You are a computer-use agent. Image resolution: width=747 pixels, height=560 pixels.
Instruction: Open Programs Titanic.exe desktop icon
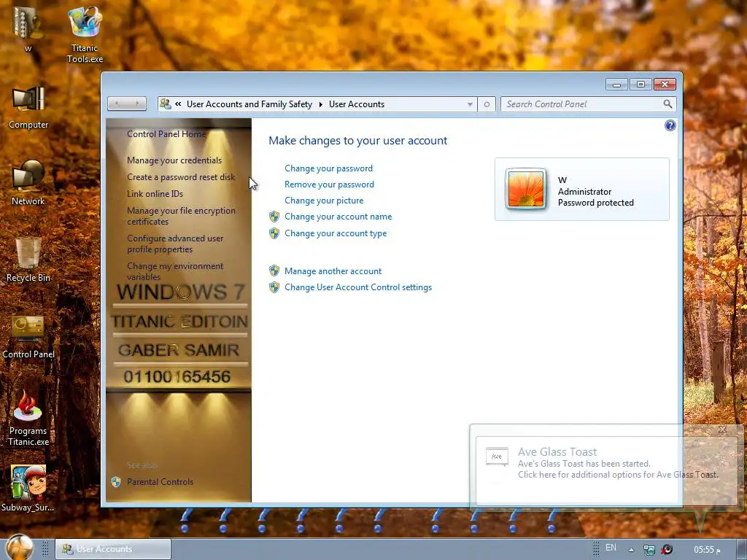coord(28,418)
